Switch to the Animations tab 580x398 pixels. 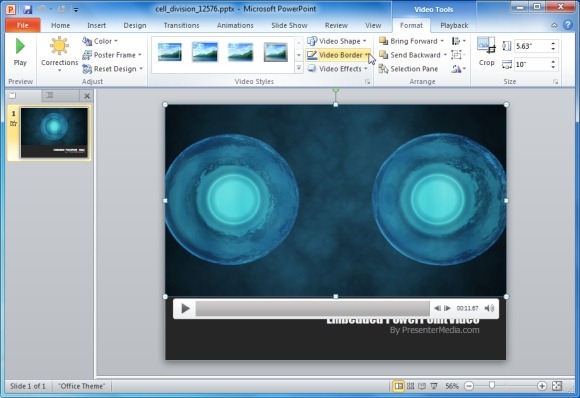[x=235, y=26]
